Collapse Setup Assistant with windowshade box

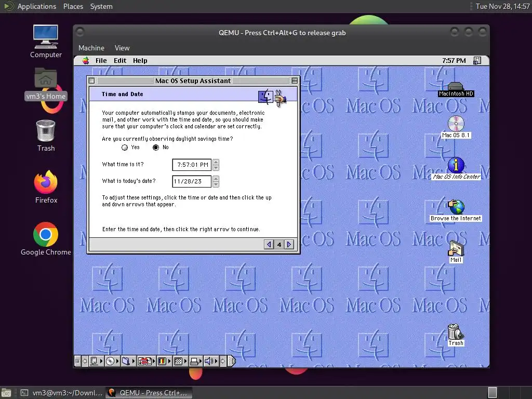click(295, 81)
